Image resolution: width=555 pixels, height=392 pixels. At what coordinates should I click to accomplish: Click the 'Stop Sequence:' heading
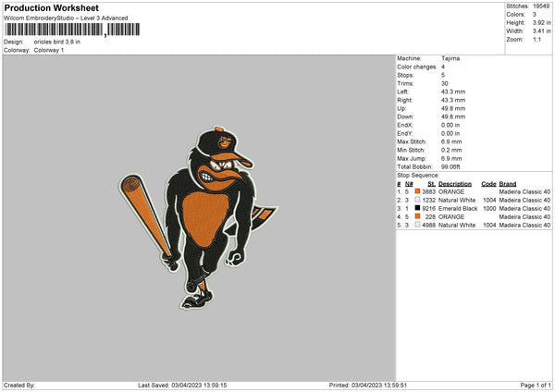point(418,176)
